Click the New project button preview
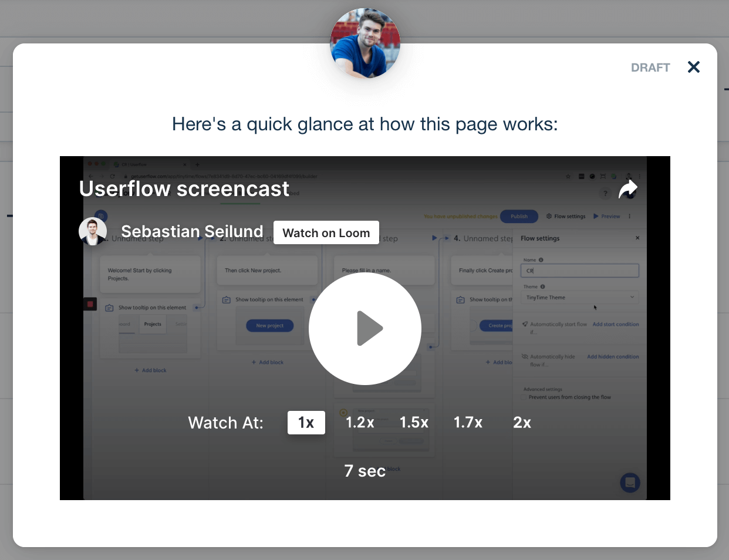 pyautogui.click(x=269, y=326)
